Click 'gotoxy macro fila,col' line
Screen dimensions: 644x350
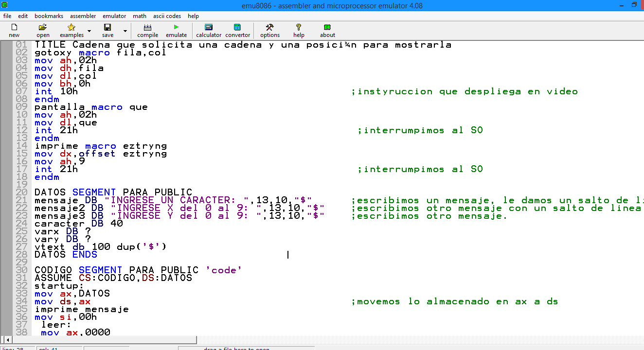point(101,52)
